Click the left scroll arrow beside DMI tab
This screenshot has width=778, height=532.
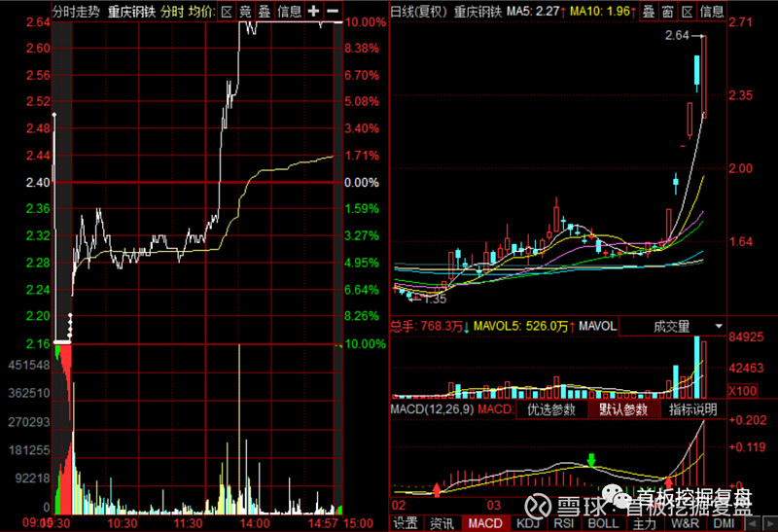tap(753, 523)
